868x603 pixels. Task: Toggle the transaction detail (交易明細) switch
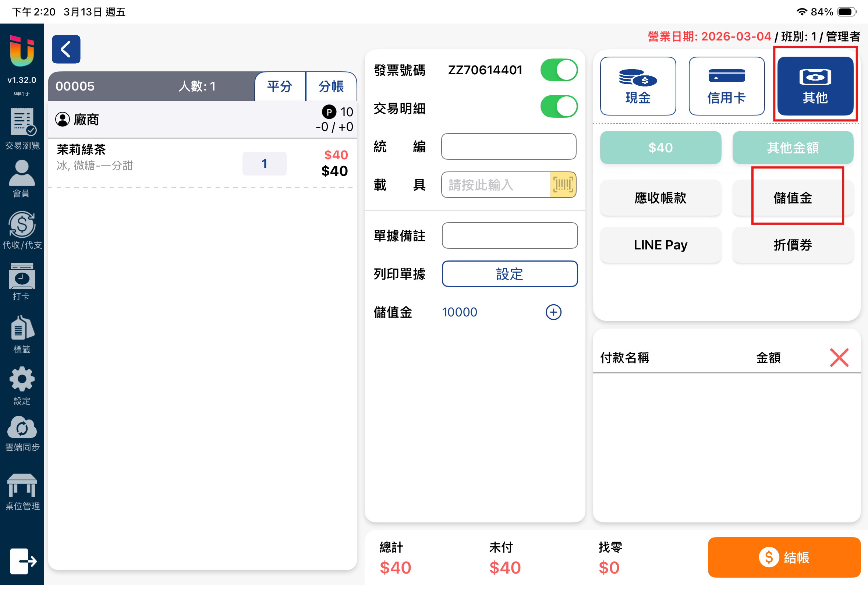[559, 107]
